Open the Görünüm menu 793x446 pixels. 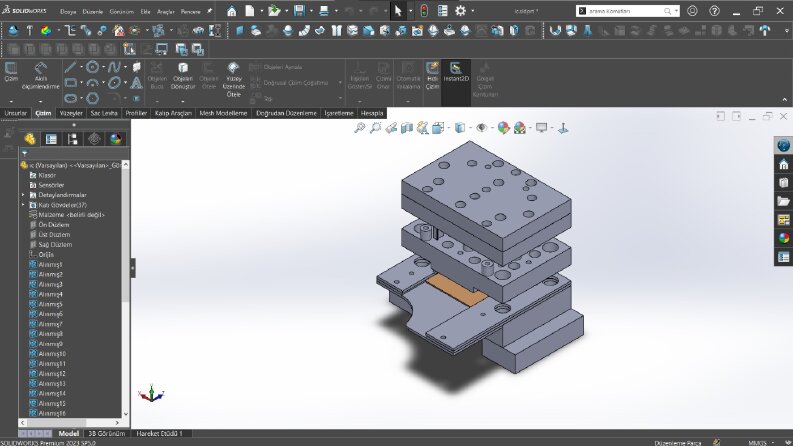tap(121, 11)
